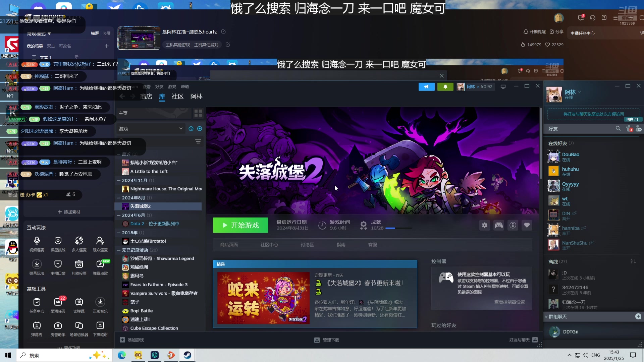Open Steam from Windows taskbar
Image resolution: width=644 pixels, height=362 pixels.
tap(187, 355)
